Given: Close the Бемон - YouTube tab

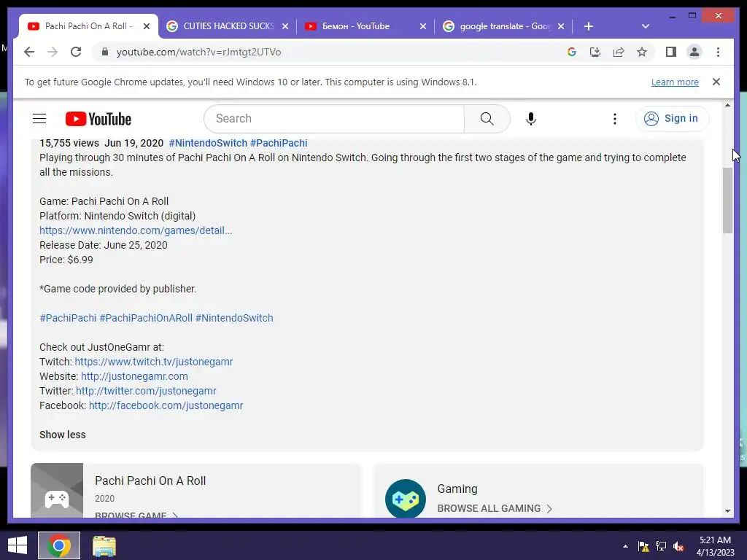Looking at the screenshot, I should point(422,26).
